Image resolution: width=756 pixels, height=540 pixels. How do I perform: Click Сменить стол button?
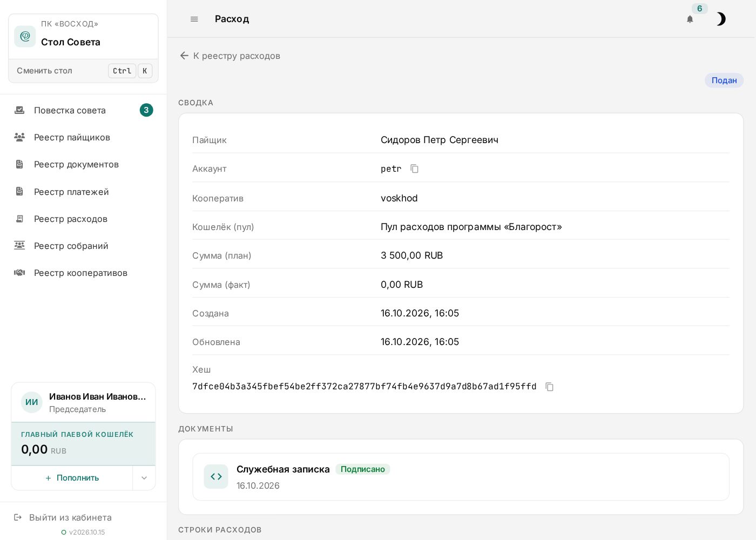point(84,71)
